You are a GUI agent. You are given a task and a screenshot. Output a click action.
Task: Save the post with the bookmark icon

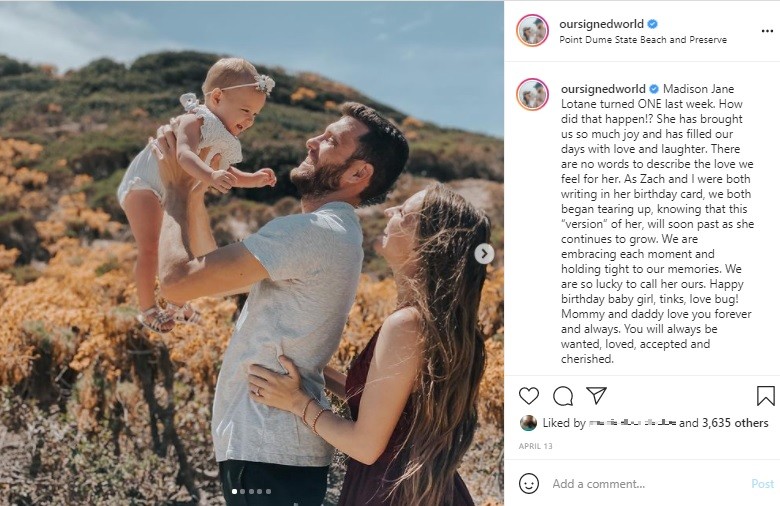766,396
